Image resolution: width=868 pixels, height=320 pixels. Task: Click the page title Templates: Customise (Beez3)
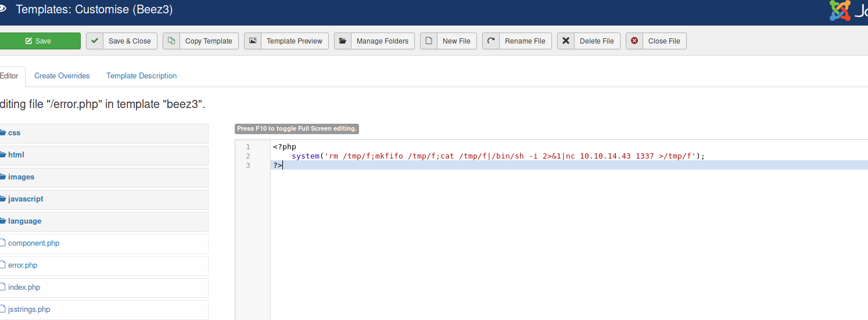[x=94, y=10]
